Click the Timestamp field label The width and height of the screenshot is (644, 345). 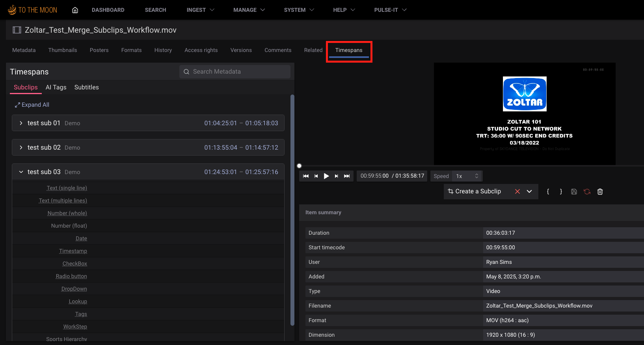73,251
